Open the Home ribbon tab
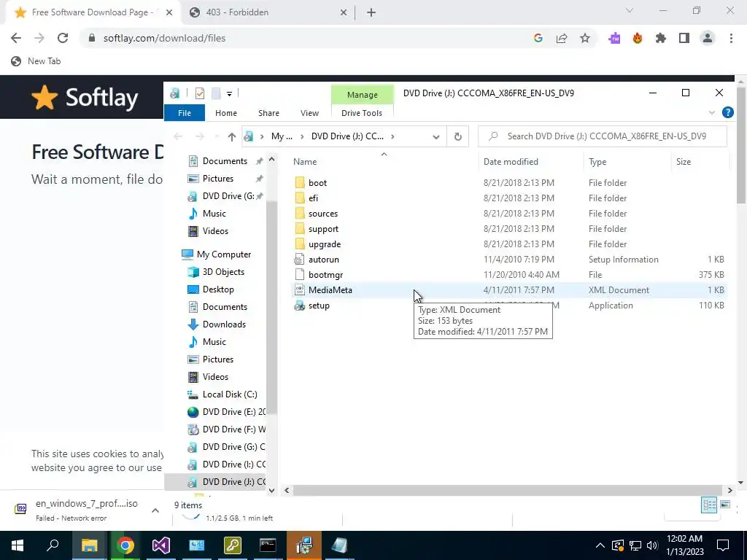The image size is (747, 560). (226, 113)
